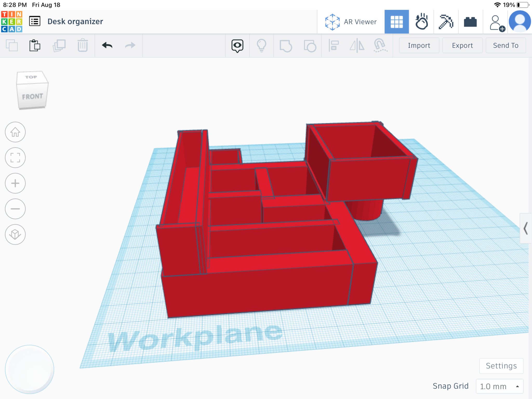Click the undo arrow button
Viewport: 532px width, 399px height.
[x=107, y=45]
